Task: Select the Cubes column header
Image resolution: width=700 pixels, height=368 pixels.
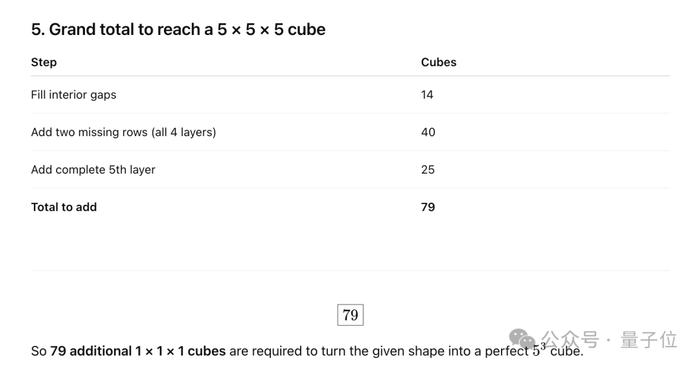Action: point(438,62)
